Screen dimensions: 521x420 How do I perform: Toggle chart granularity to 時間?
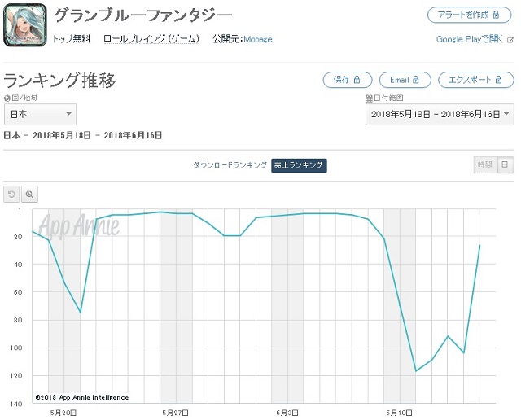(485, 164)
